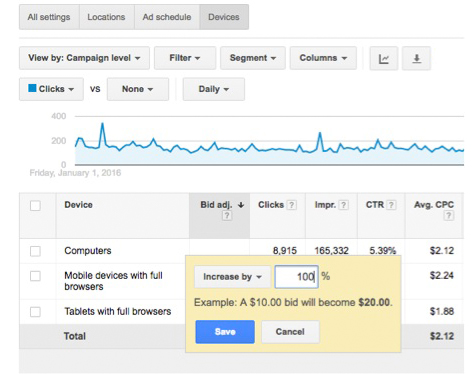This screenshot has width=475, height=374.
Task: Switch to the Ad schedule tab
Action: 167,17
